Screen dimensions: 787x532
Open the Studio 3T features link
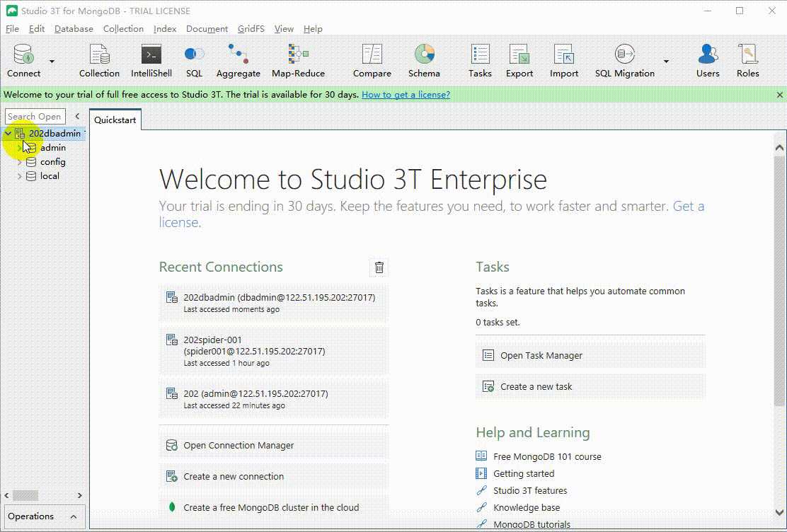click(530, 490)
